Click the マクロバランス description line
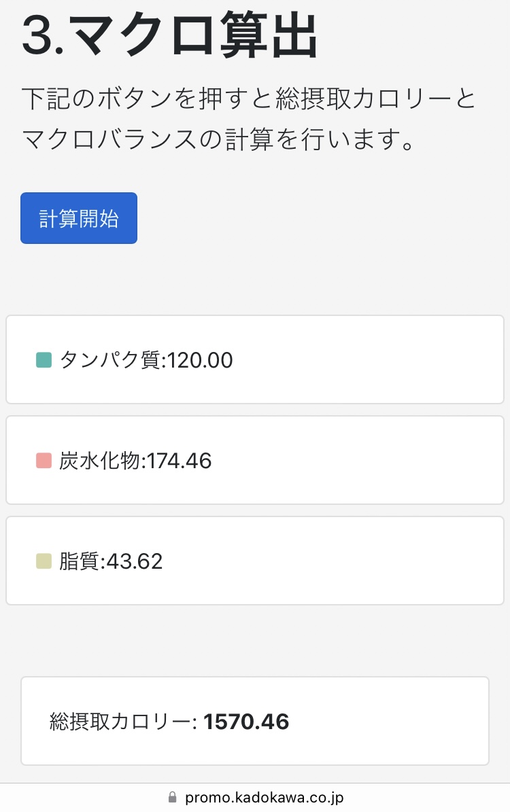510x812 pixels. pyautogui.click(x=218, y=139)
